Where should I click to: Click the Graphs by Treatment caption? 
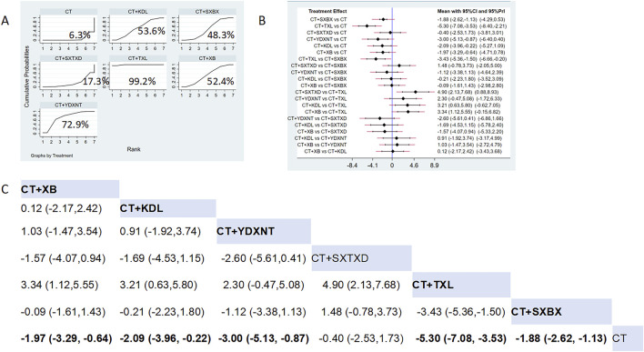click(x=52, y=156)
